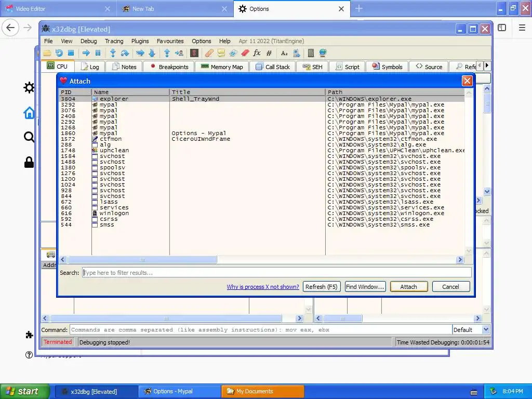Switch to the Log tab

[x=89, y=67]
